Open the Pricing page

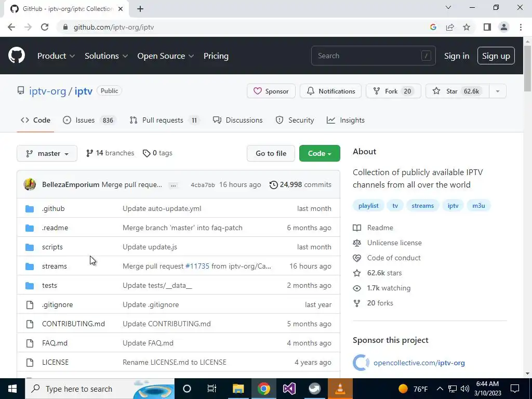coord(216,56)
